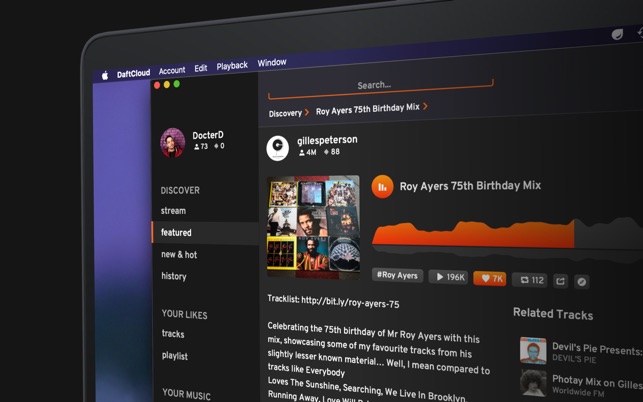Minimize window with yellow button
643x402 pixels.
coord(167,85)
